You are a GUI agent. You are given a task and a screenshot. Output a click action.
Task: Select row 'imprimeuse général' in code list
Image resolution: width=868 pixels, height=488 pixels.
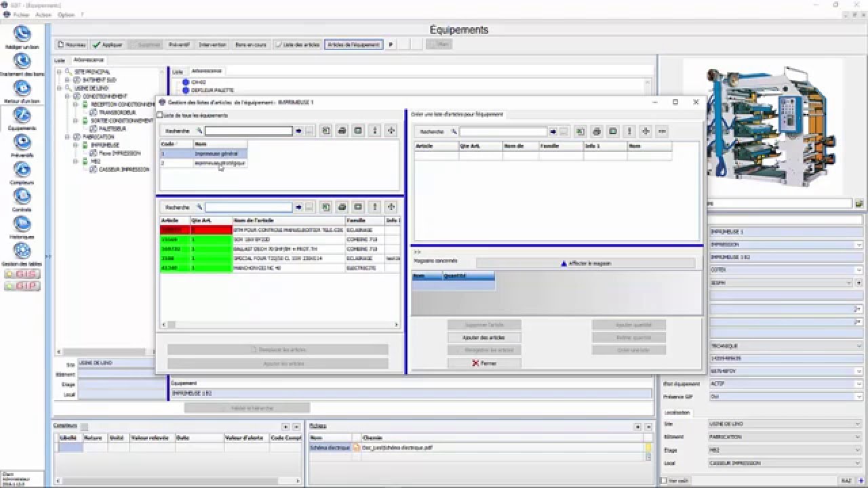(203, 154)
